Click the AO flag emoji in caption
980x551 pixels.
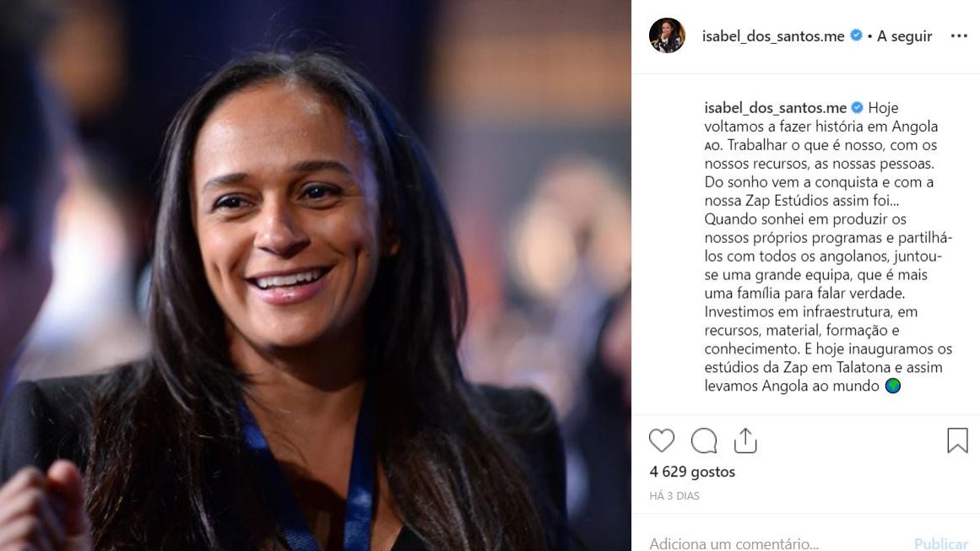[712, 146]
